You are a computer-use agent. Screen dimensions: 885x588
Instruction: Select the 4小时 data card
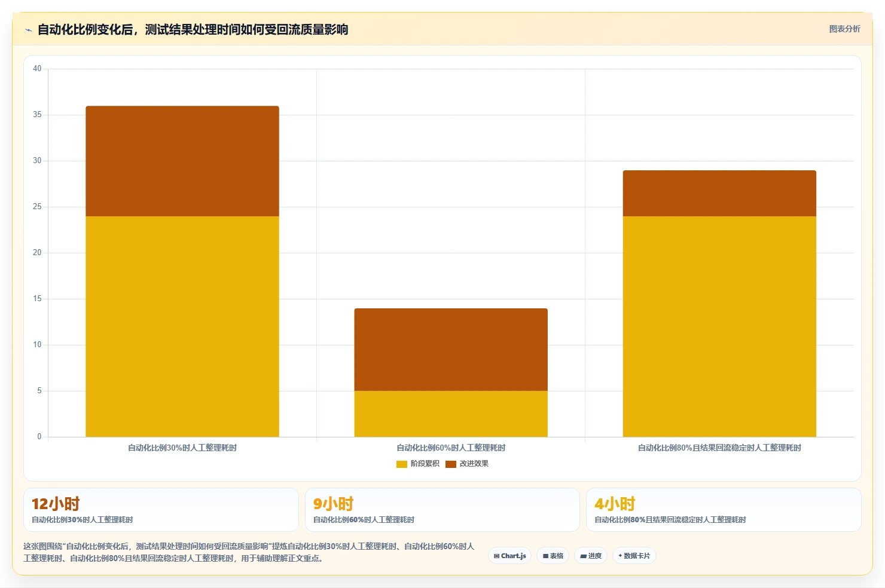[x=724, y=510]
